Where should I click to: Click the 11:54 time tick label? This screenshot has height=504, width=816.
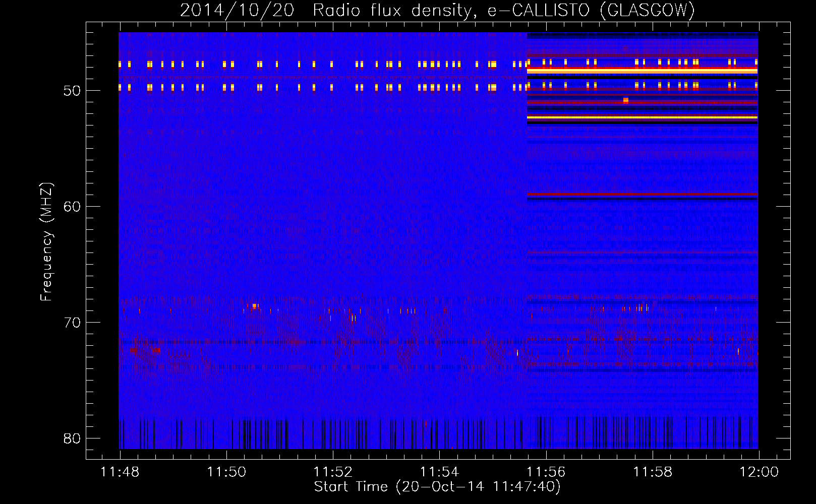[440, 472]
